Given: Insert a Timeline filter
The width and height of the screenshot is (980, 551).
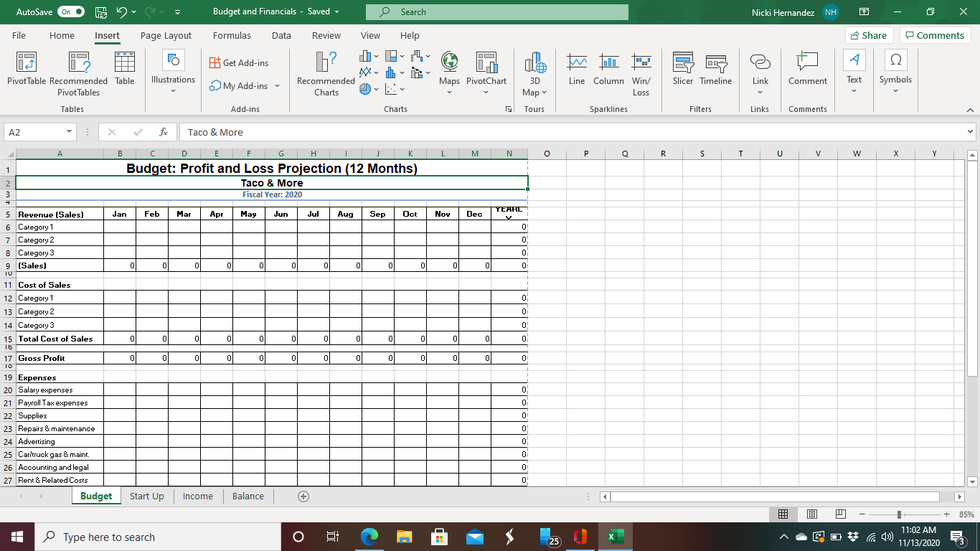Looking at the screenshot, I should coord(715,68).
